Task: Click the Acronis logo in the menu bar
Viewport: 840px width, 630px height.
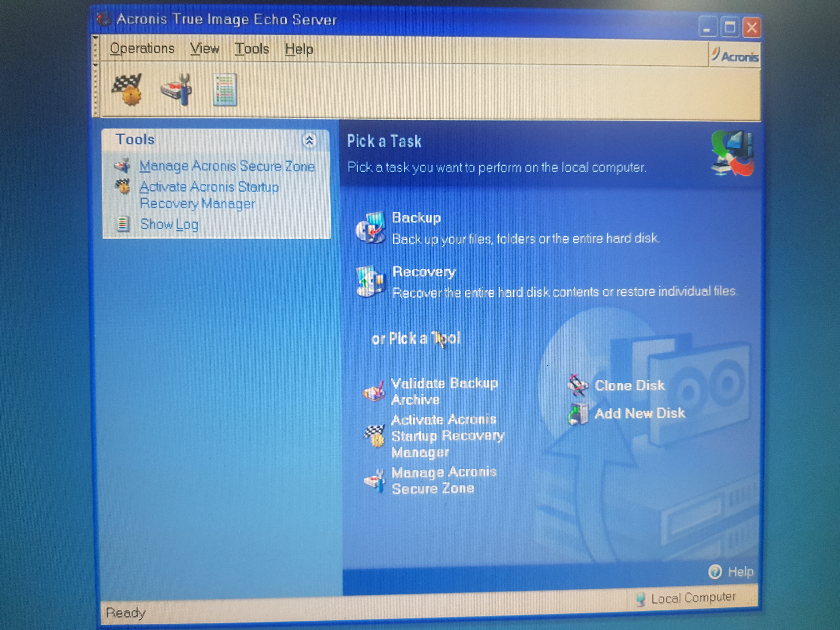Action: (735, 56)
